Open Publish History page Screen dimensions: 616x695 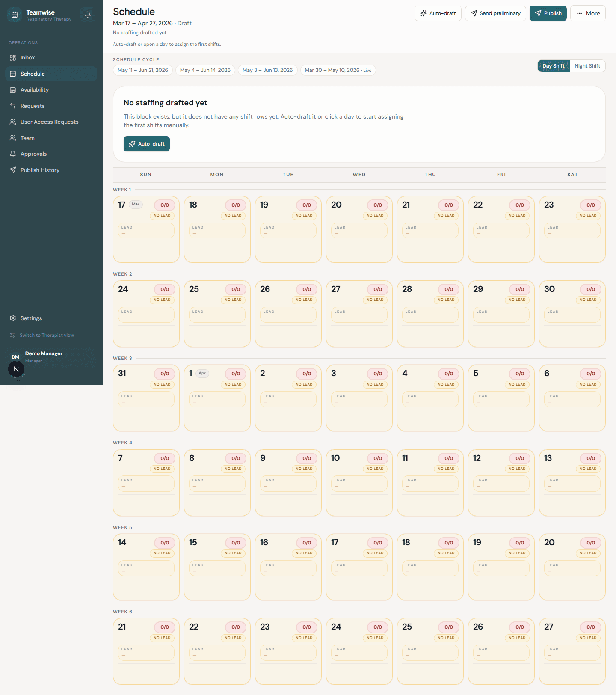click(x=51, y=170)
